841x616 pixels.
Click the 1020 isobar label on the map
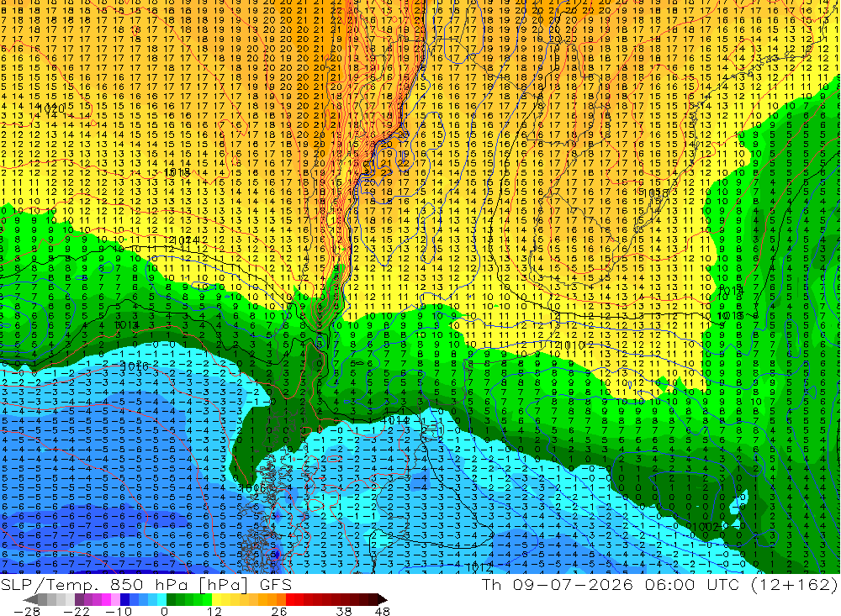click(52, 108)
